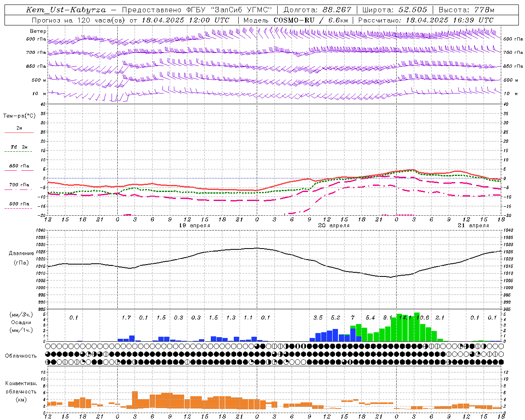Click the tallest green precipitation bar
This screenshot has width=525, height=420.
(x=417, y=327)
